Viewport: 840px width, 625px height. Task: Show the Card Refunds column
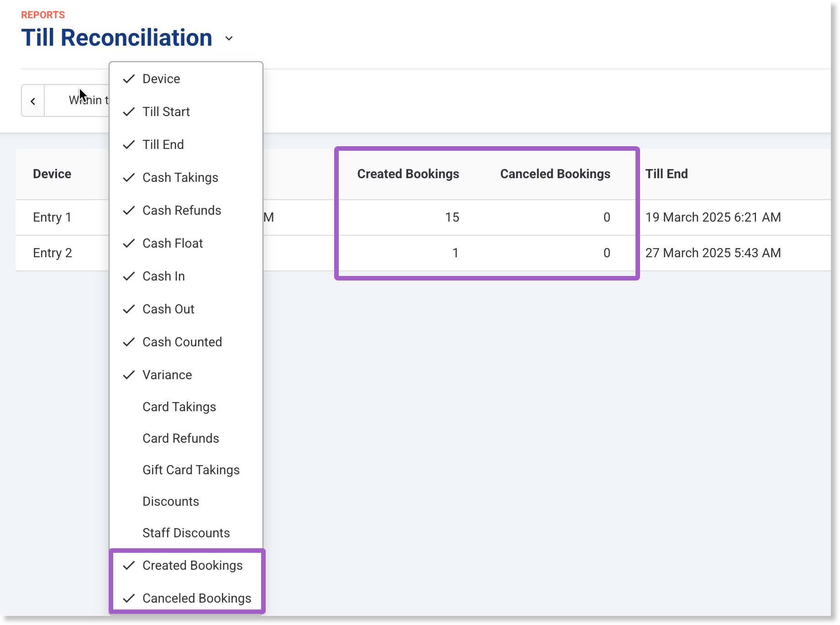click(x=180, y=439)
